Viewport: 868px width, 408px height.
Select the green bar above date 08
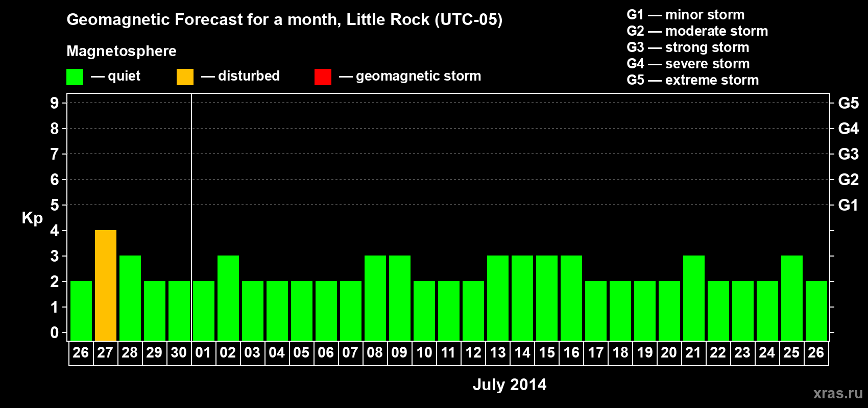[x=375, y=298]
